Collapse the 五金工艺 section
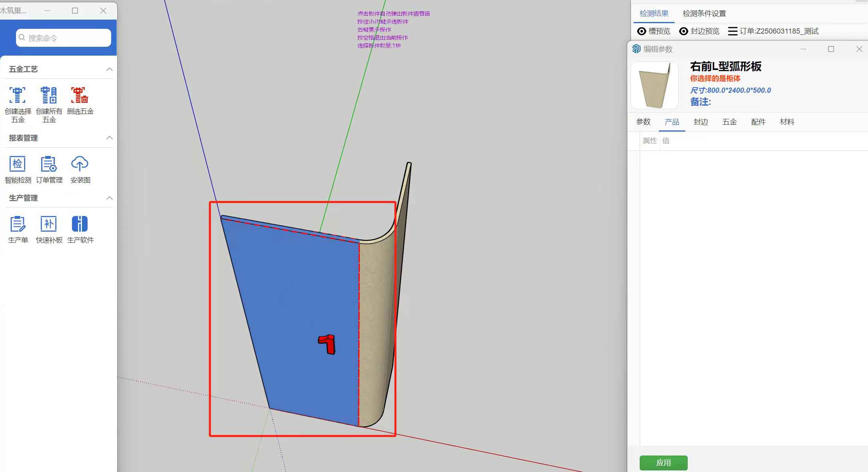Viewport: 868px width, 472px height. point(109,69)
